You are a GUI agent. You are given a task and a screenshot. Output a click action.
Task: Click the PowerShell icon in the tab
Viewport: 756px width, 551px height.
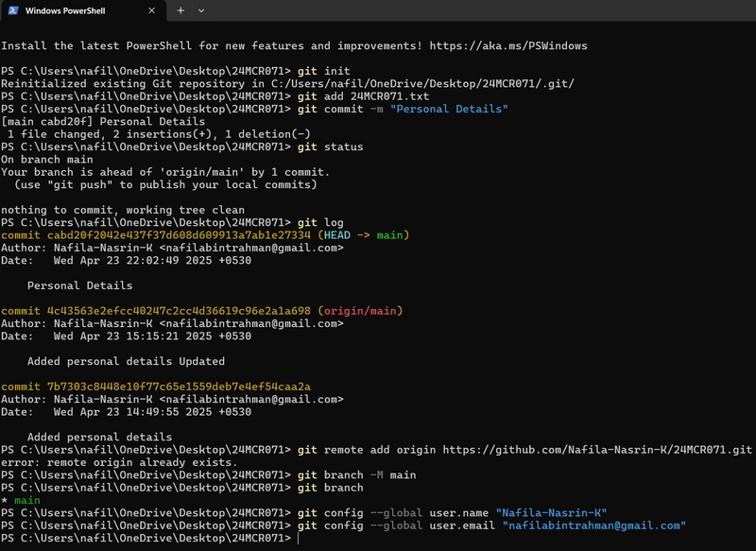[13, 10]
